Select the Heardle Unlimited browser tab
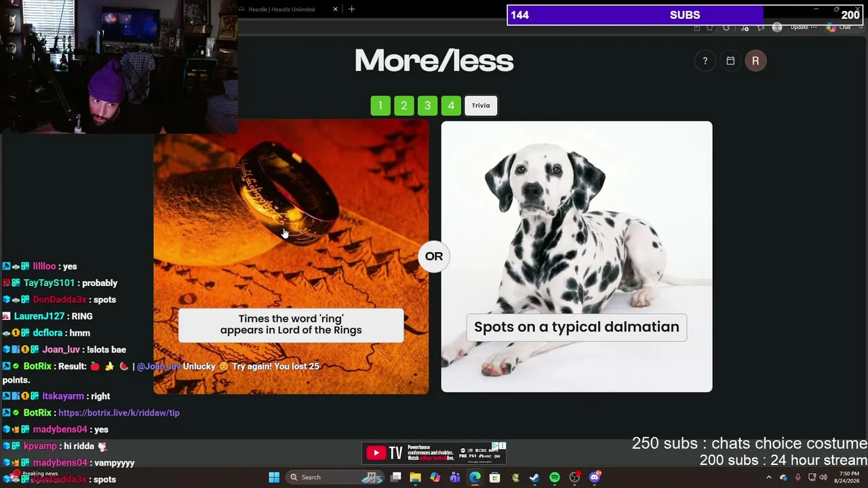Image resolution: width=868 pixels, height=488 pixels. (288, 9)
